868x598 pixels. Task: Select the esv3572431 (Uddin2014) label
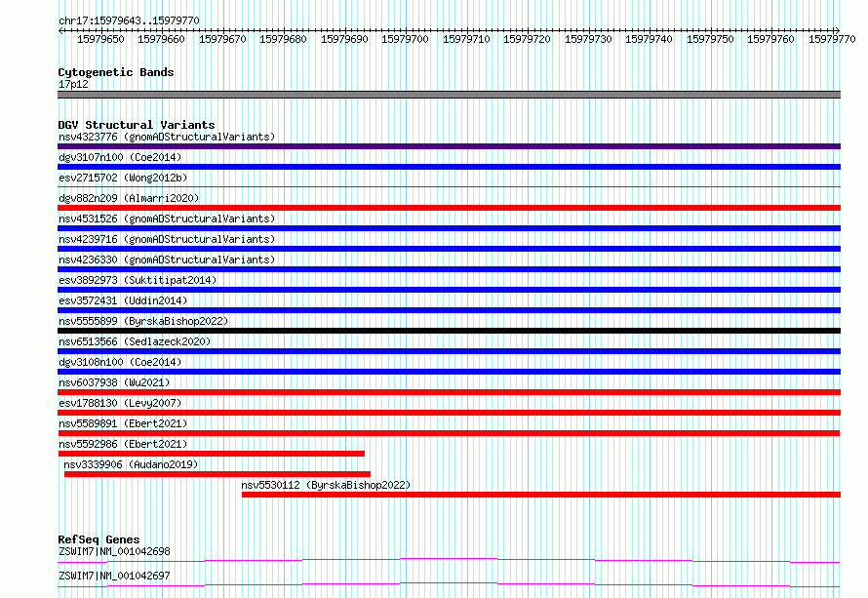(123, 300)
